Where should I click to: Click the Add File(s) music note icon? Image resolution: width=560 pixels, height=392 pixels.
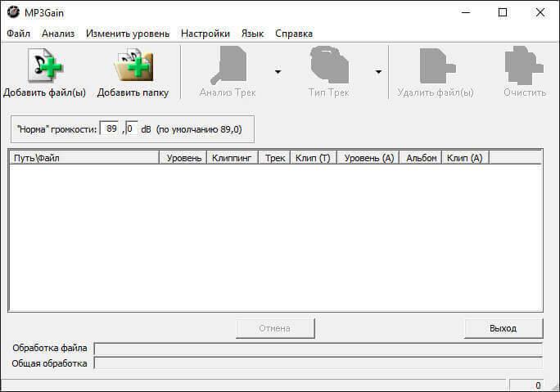tap(45, 65)
